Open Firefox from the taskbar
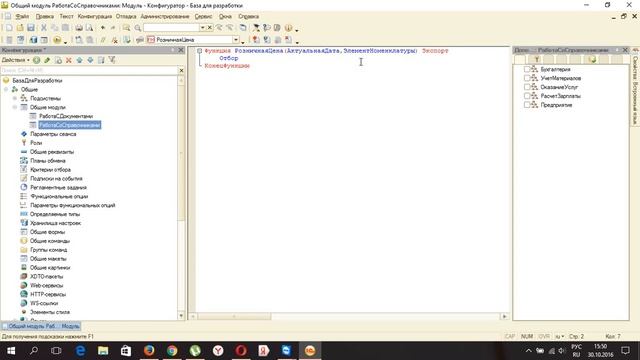 point(149,351)
